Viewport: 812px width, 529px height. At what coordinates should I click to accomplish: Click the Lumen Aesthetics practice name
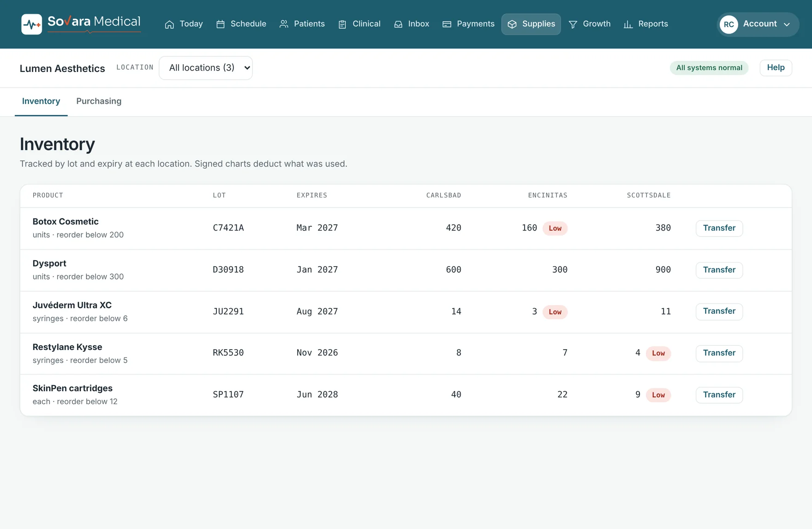coord(62,68)
